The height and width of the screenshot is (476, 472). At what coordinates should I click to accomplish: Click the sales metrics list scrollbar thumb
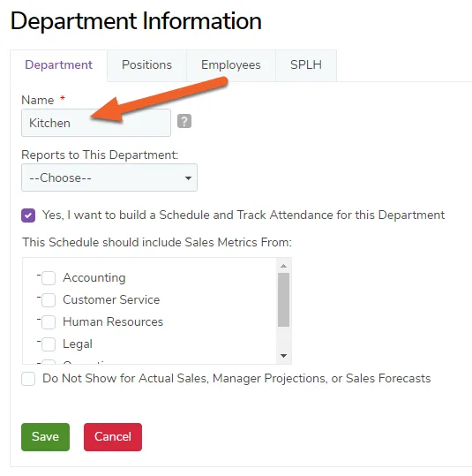point(283,299)
